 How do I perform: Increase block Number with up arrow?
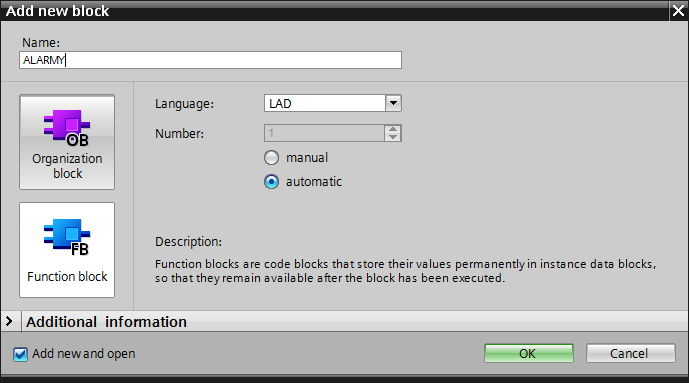[x=393, y=129]
